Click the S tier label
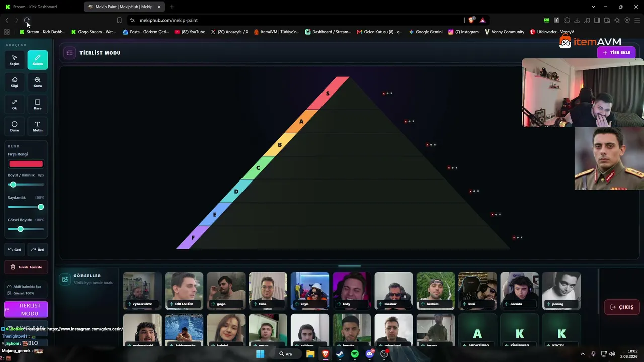This screenshot has width=644, height=362. coord(328,94)
